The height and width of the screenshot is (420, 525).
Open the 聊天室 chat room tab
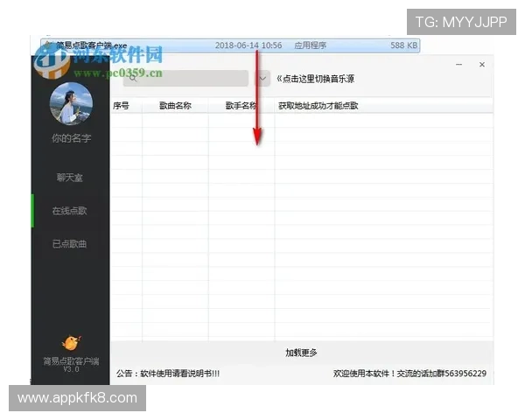(70, 178)
